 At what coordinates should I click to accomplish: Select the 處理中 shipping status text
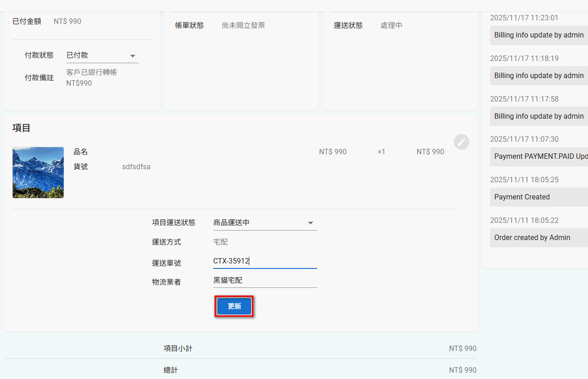coord(391,26)
